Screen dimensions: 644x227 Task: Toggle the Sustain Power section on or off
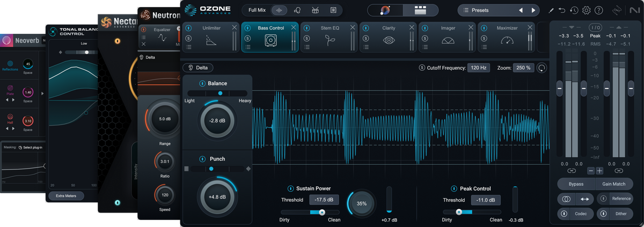(290, 188)
